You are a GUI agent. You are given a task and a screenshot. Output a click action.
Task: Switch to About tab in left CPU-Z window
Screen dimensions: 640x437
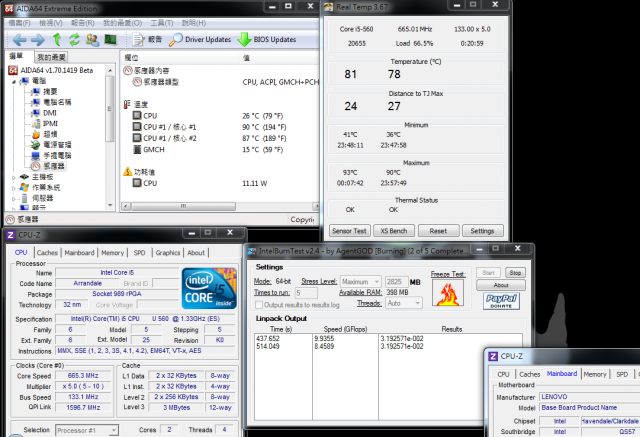coord(196,253)
